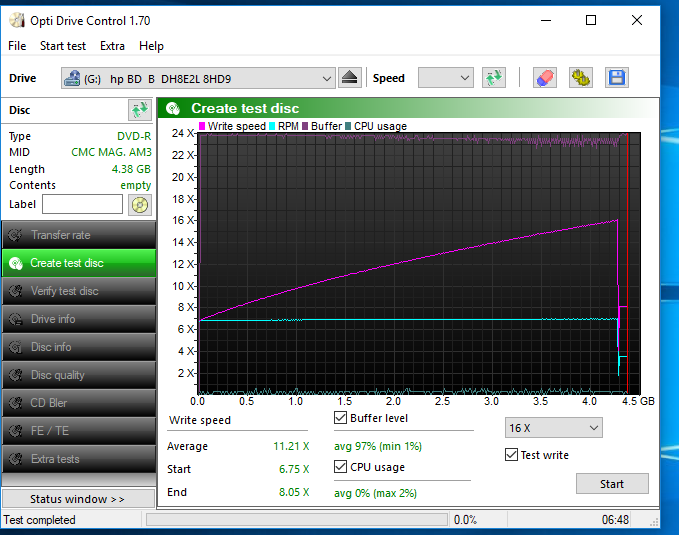Viewport: 679px width, 535px height.
Task: Click the FE / TE sidebar icon
Action: [x=16, y=431]
